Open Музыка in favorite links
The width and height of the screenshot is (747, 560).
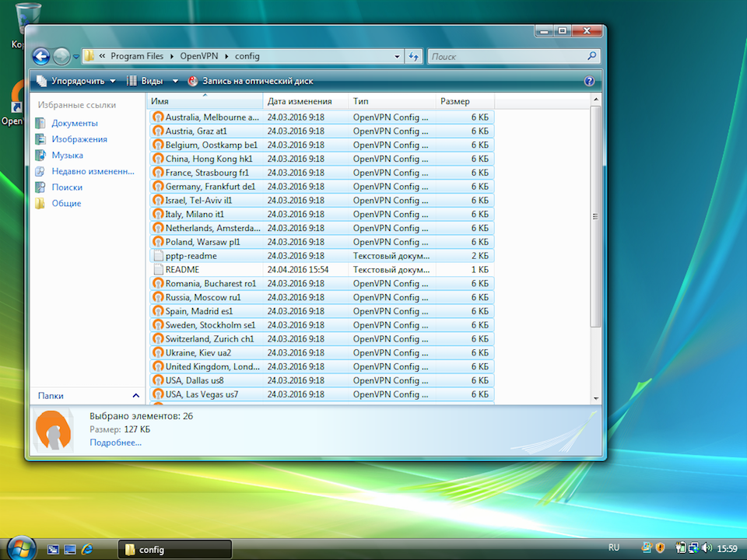pos(67,156)
